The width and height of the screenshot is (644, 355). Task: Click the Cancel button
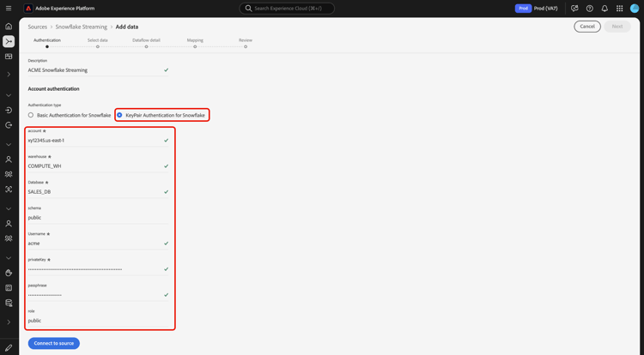pos(587,27)
